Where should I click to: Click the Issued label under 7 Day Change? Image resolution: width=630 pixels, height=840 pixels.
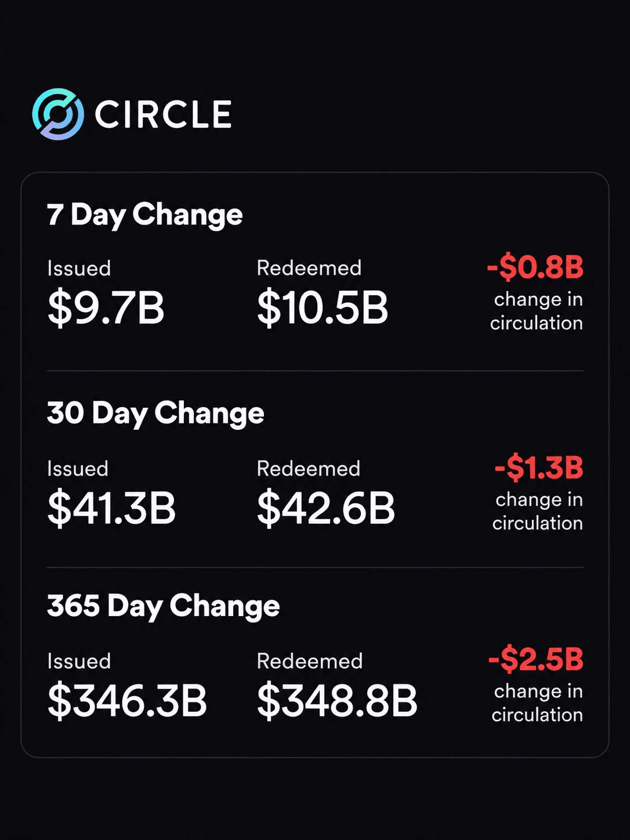tap(79, 269)
